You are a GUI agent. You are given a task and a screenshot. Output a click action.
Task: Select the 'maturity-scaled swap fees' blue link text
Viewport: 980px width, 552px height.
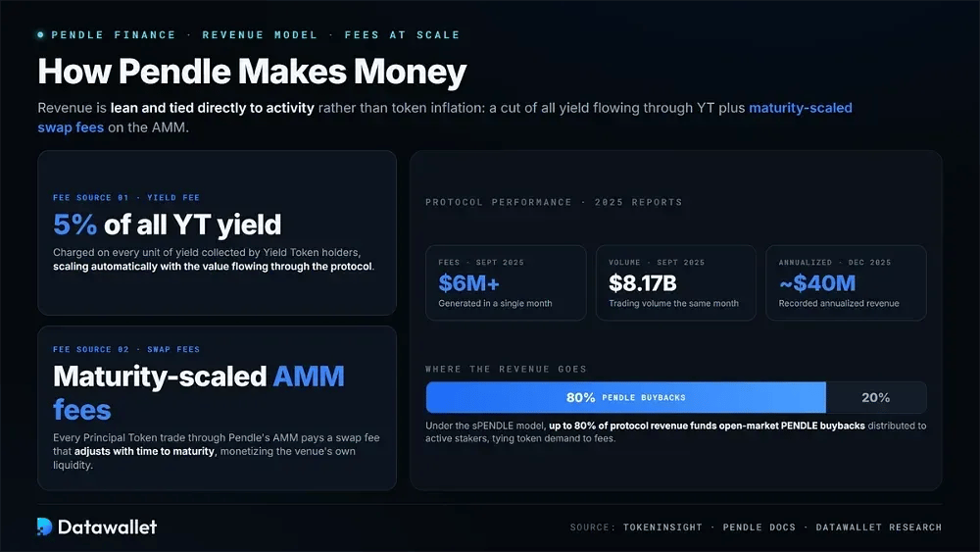444,118
